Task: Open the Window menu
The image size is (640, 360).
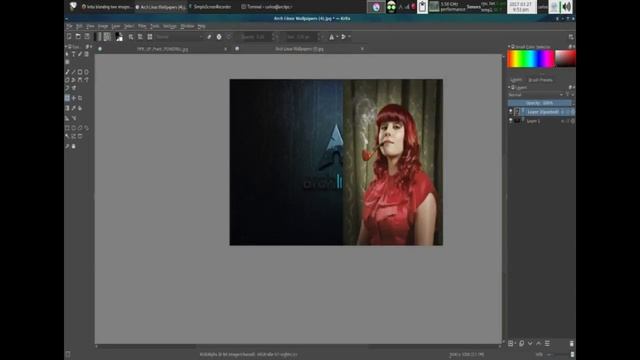Action: [187, 26]
